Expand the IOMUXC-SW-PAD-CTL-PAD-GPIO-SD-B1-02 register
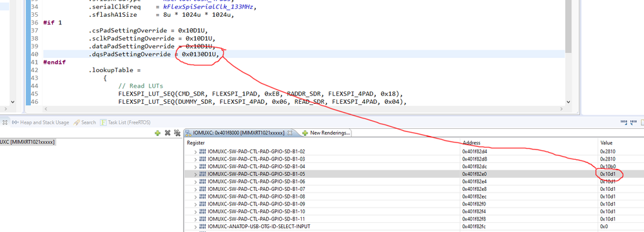The width and height of the screenshot is (644, 232). tap(195, 151)
